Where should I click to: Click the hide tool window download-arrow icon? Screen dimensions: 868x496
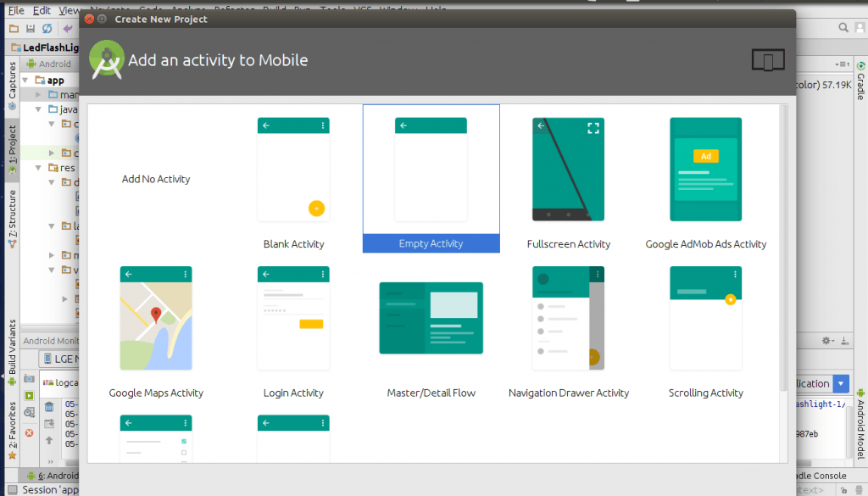[x=845, y=341]
